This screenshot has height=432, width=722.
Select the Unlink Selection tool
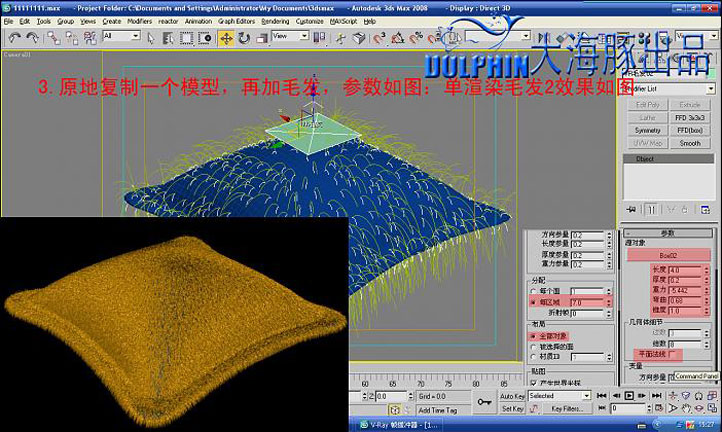click(72, 38)
